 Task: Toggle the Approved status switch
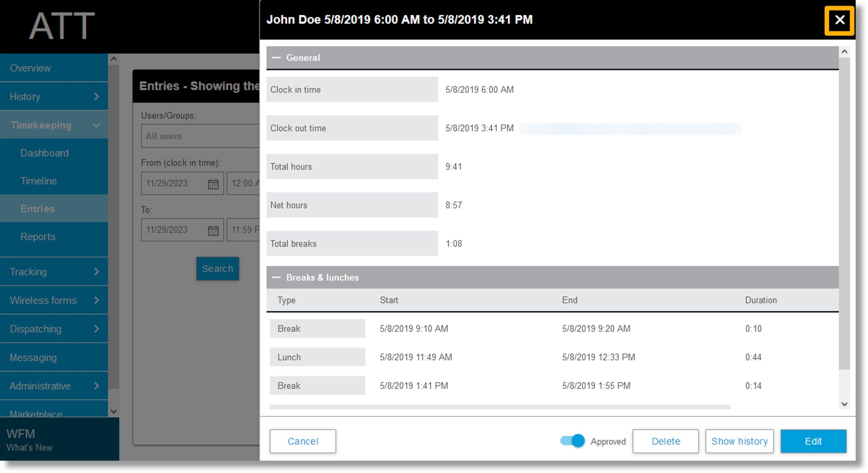tap(572, 441)
